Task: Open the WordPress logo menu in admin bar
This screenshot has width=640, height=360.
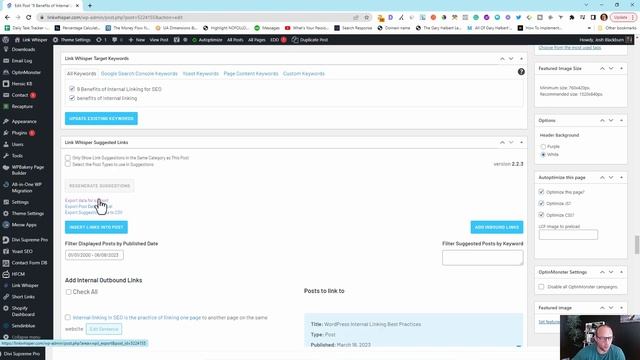Action: coord(6,40)
